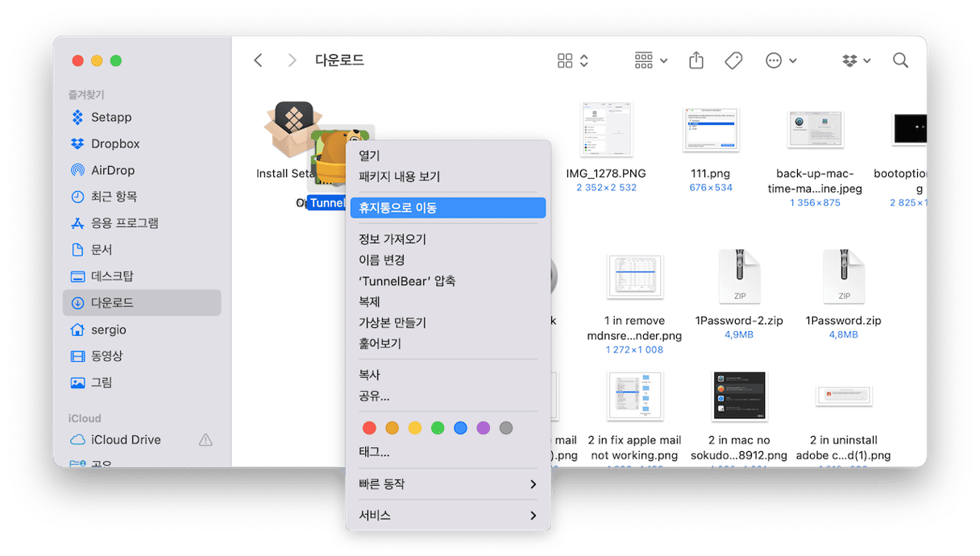Viewport: 980px width, 556px height.
Task: Choose 이름 변경 in the context menu
Action: pos(448,260)
